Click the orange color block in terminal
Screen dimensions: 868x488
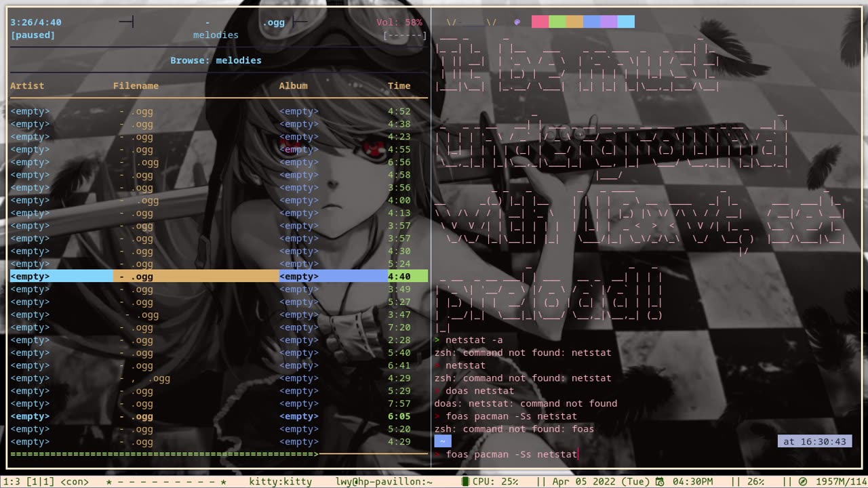(x=575, y=22)
